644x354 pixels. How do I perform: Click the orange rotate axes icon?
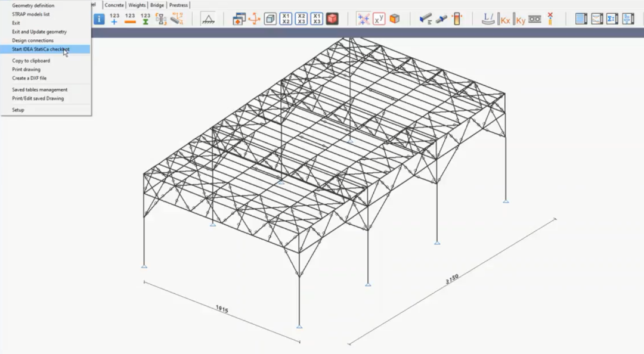pyautogui.click(x=255, y=19)
